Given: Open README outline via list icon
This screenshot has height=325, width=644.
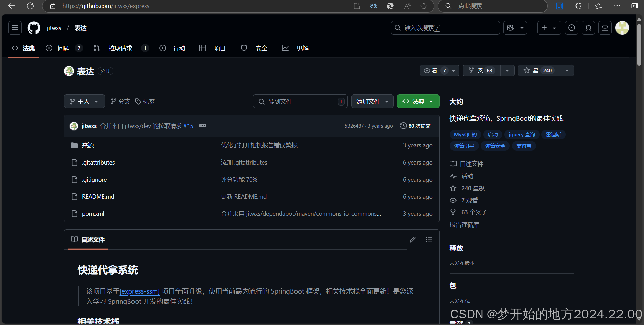Looking at the screenshot, I should 429,240.
